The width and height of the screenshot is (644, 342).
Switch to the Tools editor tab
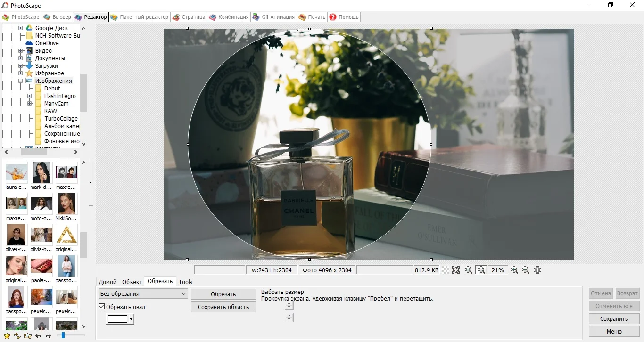[185, 282]
